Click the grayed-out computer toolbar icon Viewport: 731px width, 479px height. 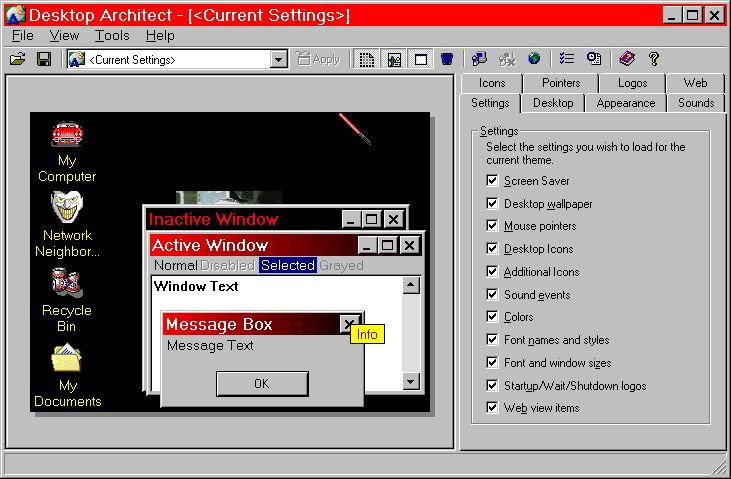tap(507, 59)
